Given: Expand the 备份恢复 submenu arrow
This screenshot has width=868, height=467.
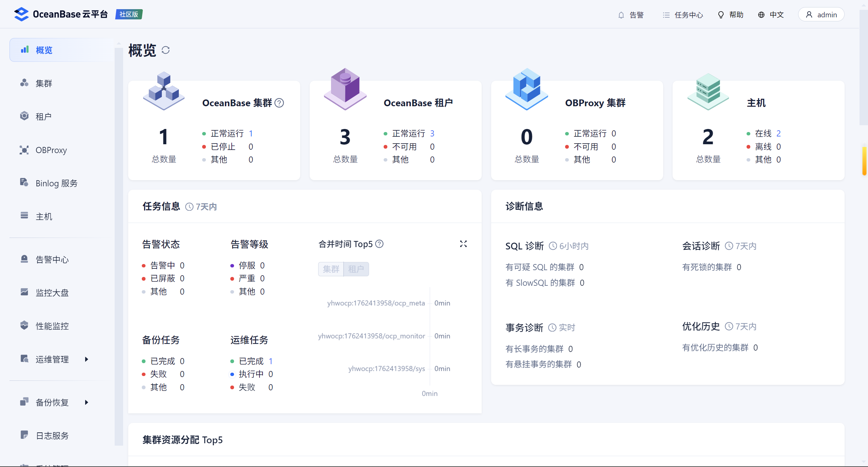Looking at the screenshot, I should coord(86,402).
